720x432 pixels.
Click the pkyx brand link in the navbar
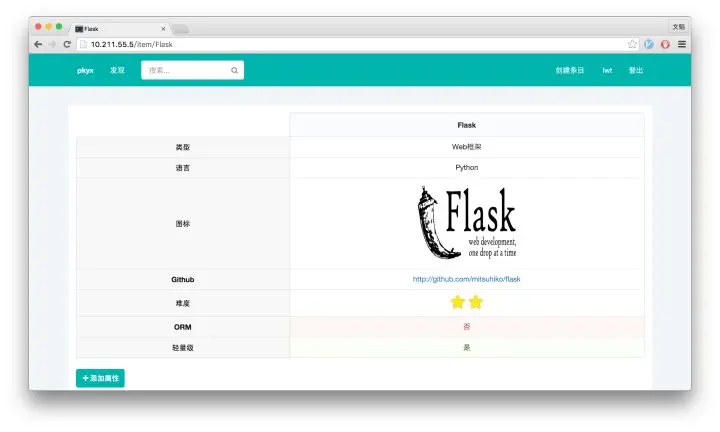(85, 70)
